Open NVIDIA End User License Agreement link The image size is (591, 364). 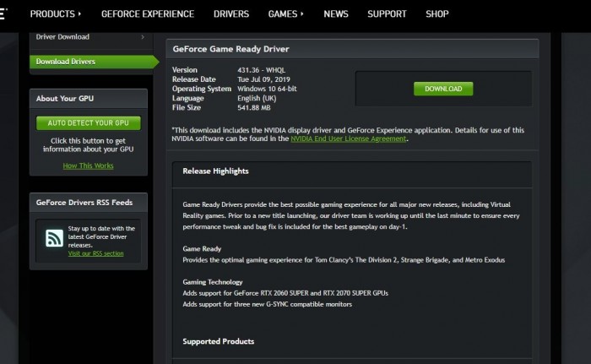pos(348,139)
